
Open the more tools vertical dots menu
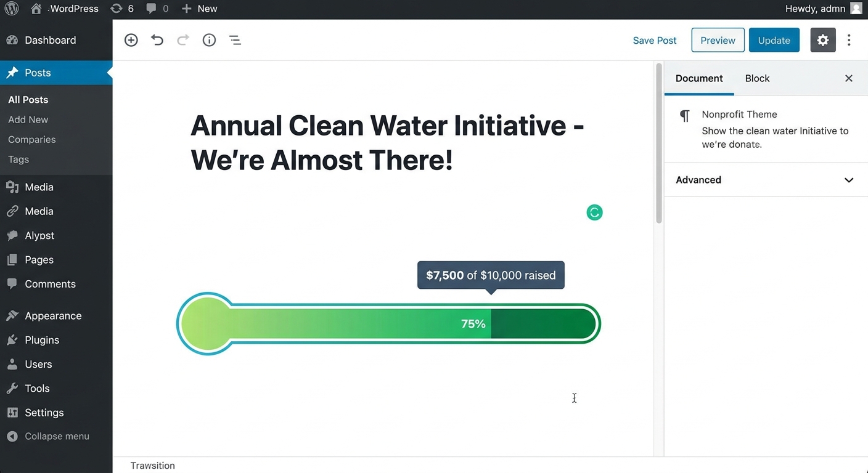click(850, 40)
